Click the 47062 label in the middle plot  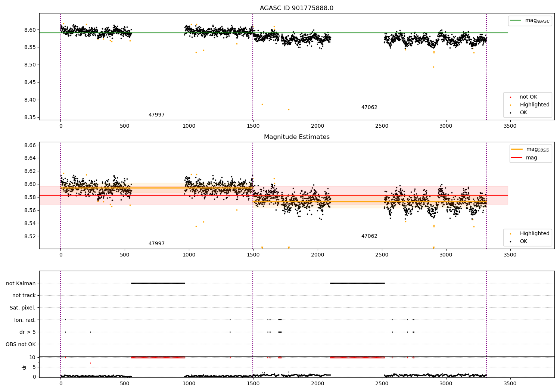tap(369, 236)
